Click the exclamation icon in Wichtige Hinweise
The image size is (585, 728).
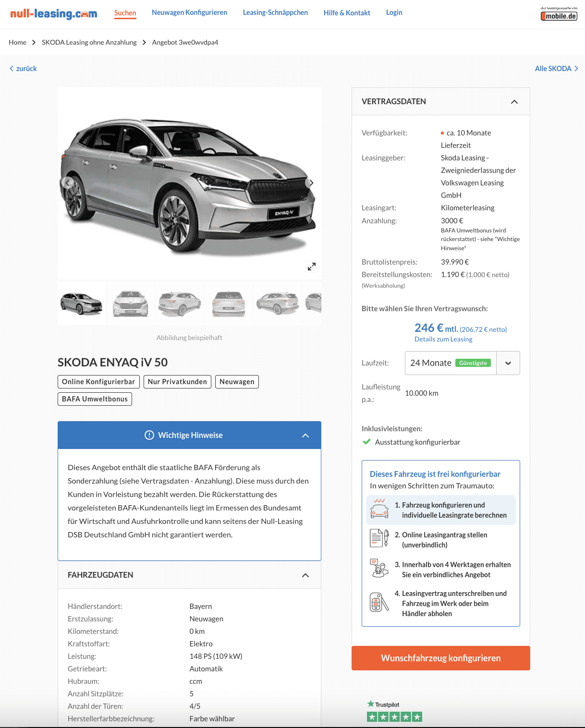click(x=149, y=435)
